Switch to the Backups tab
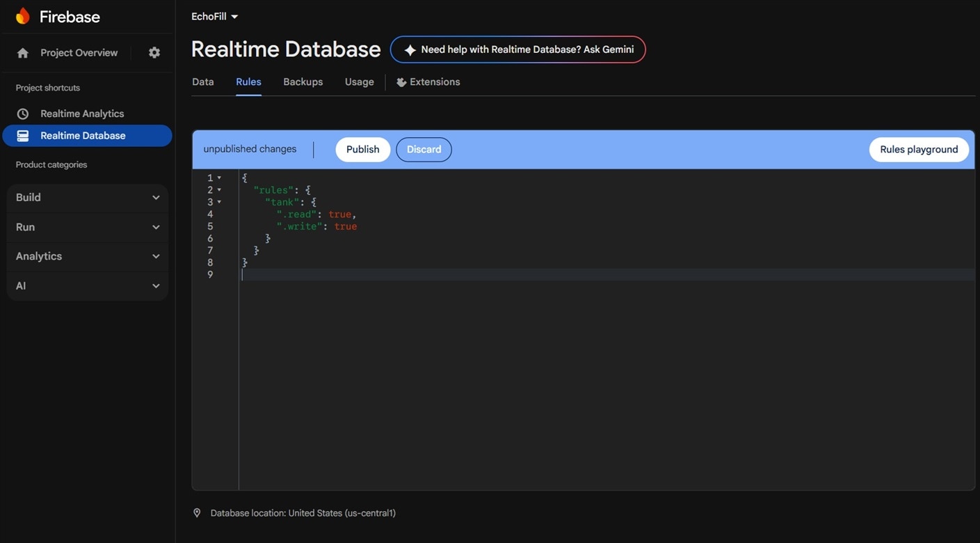This screenshot has width=980, height=543. [x=303, y=82]
